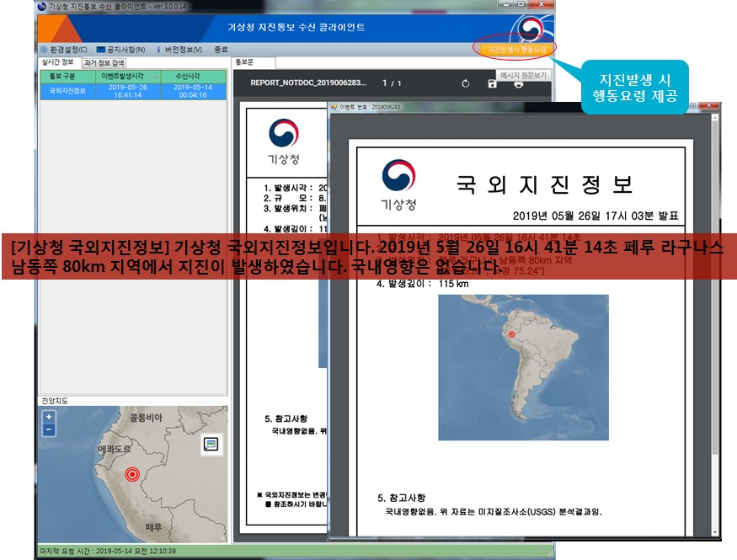Zoom out on the epicenter map
The width and height of the screenshot is (737, 560).
coord(49,429)
